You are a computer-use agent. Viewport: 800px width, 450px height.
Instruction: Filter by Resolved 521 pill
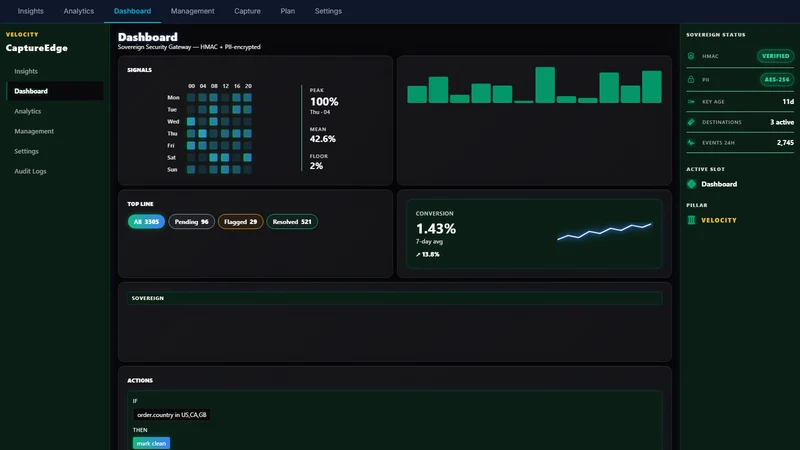pos(292,222)
